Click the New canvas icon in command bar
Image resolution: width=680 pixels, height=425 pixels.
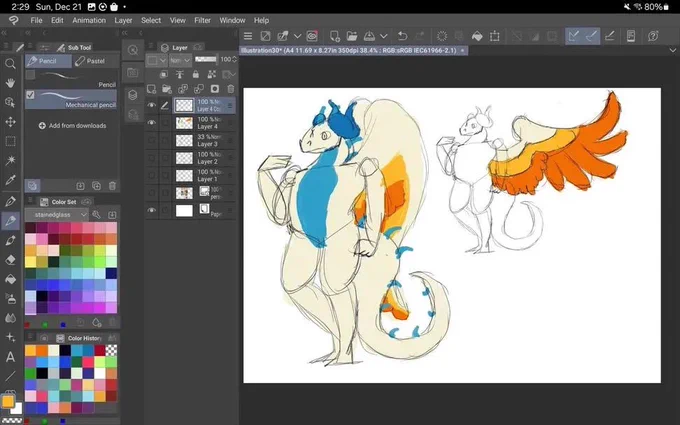coord(334,36)
